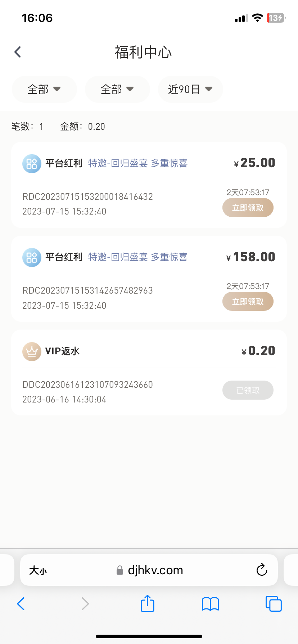Open Safari bookmarks
The height and width of the screenshot is (644, 298).
[210, 604]
